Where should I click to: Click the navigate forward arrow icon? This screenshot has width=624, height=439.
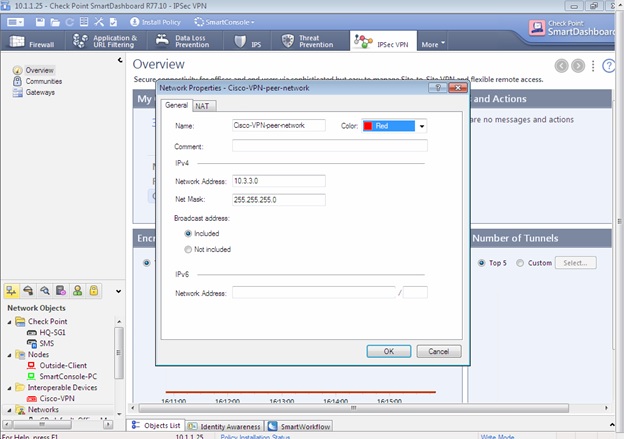[x=578, y=66]
